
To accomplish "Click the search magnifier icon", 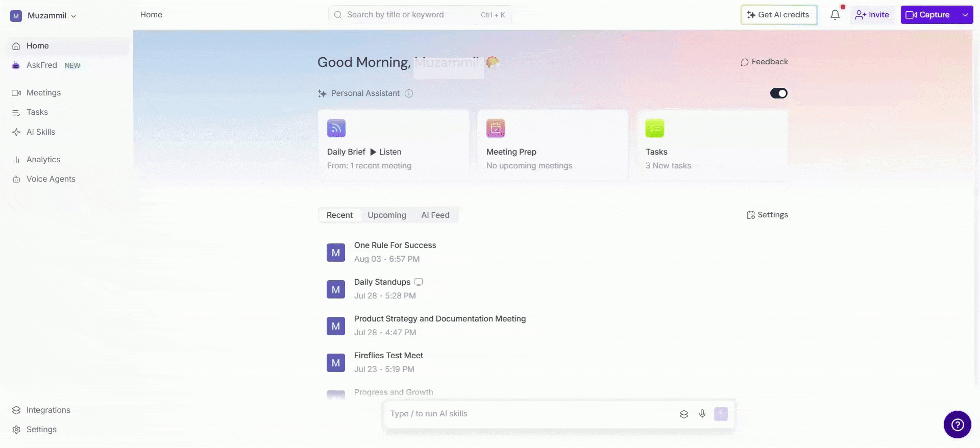I will click(x=338, y=15).
